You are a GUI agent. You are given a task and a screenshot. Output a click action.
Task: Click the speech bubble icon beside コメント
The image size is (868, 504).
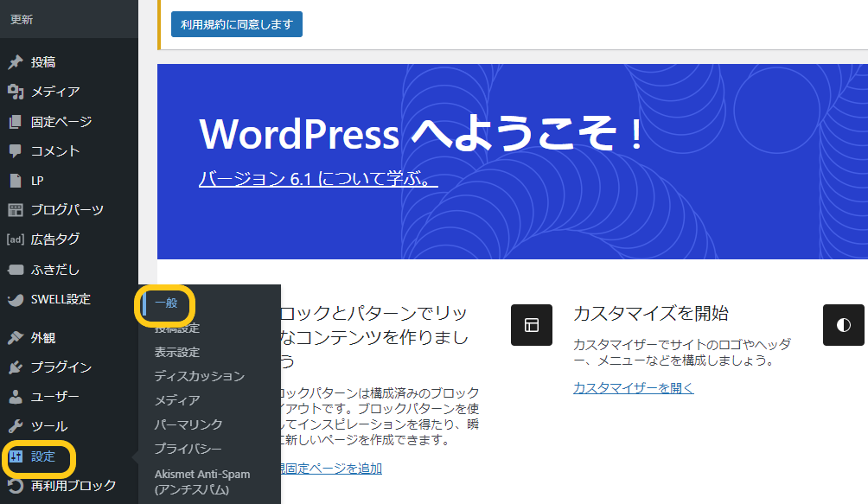[16, 150]
